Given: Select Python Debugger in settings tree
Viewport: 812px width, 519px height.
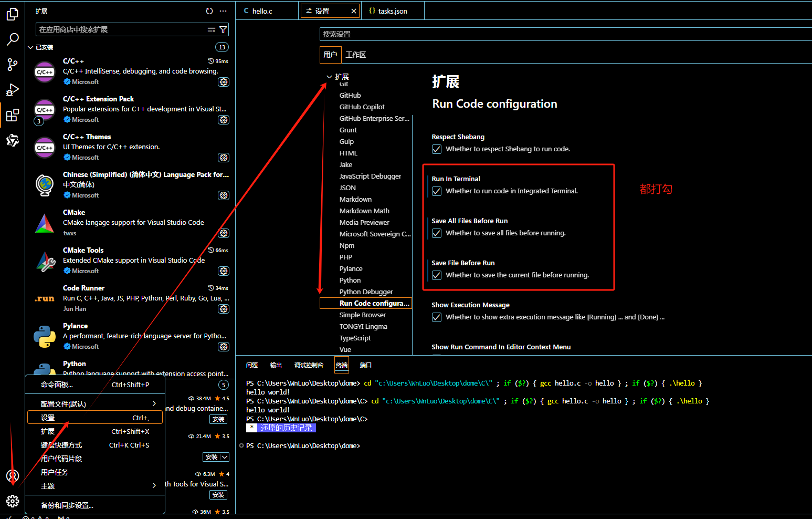Looking at the screenshot, I should (366, 292).
